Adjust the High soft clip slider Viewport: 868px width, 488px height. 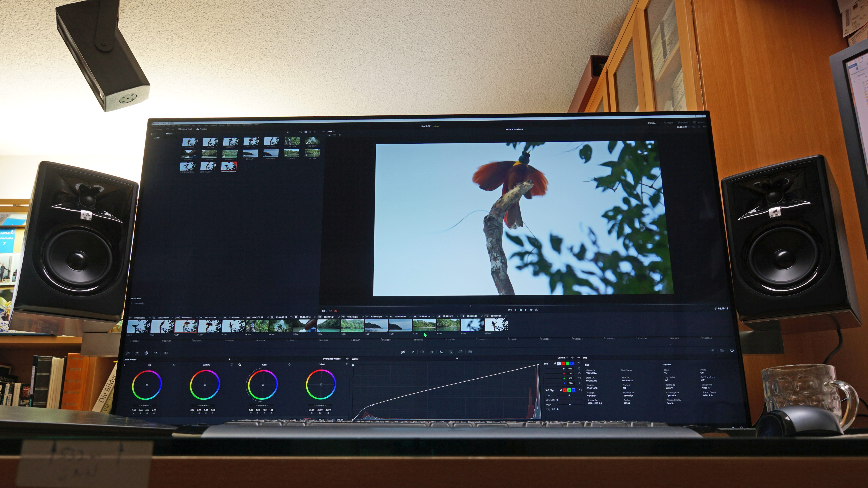click(570, 404)
